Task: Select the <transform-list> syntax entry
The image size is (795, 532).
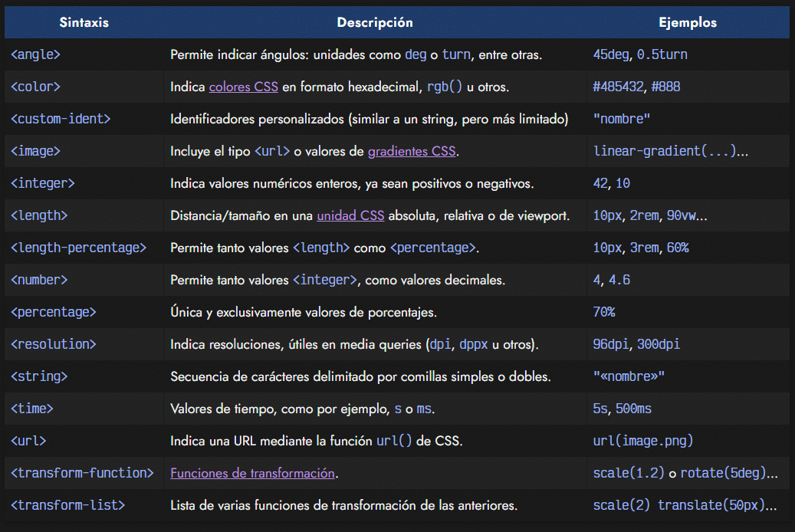Action: tap(67, 505)
